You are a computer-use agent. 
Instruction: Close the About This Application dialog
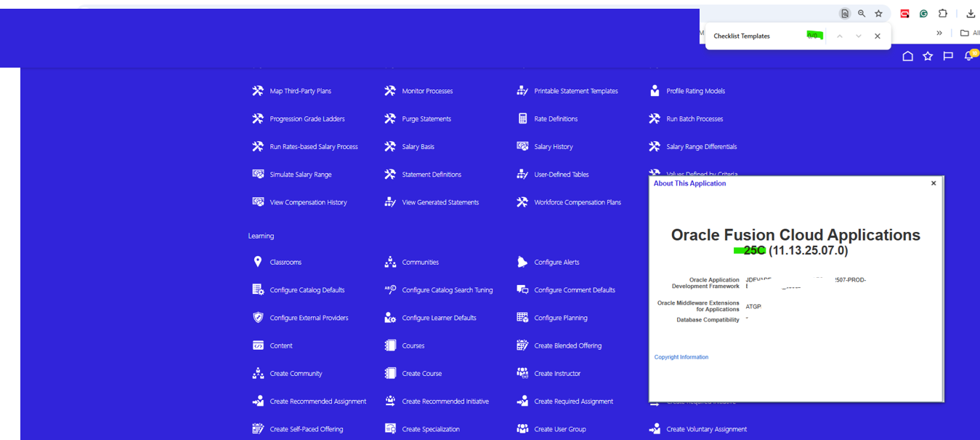[934, 183]
